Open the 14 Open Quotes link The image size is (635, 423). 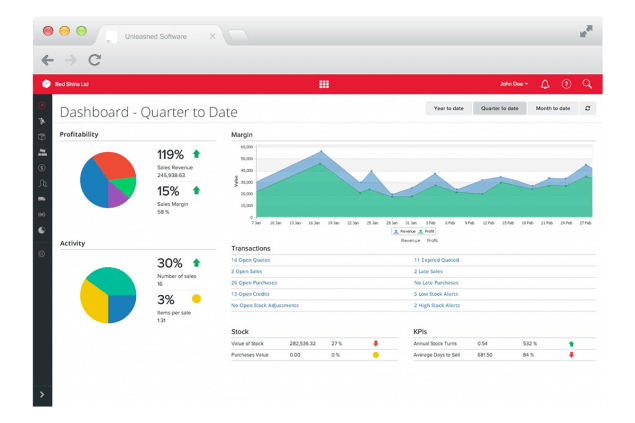(x=249, y=259)
